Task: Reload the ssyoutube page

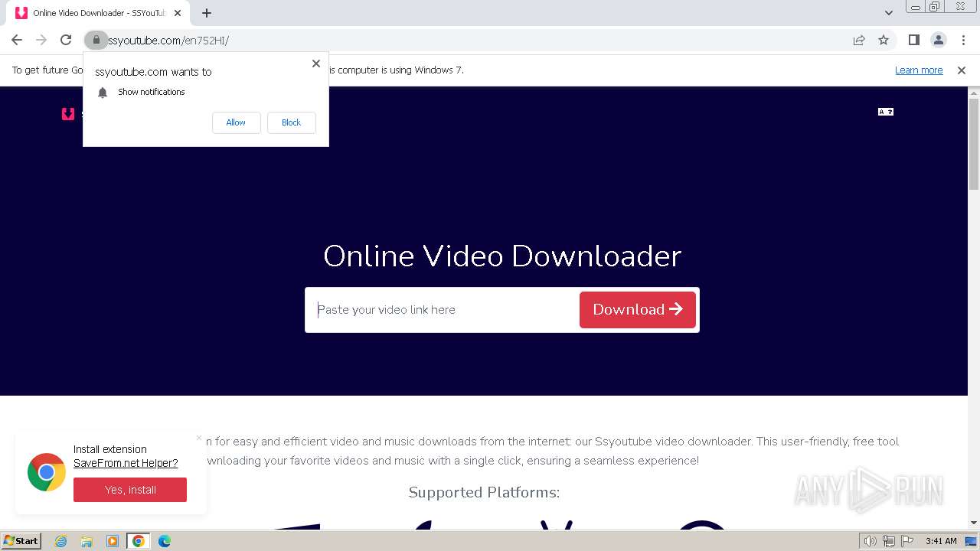Action: [66, 40]
